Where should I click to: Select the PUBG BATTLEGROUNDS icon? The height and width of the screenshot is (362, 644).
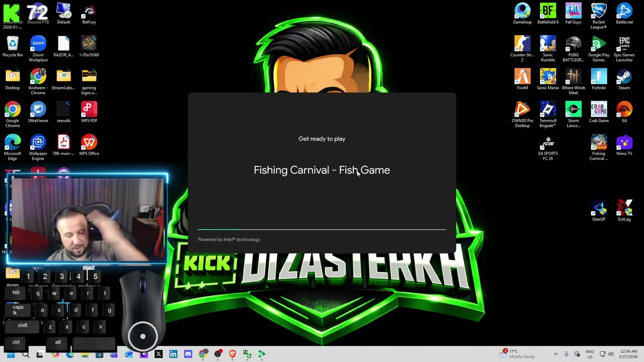[x=573, y=49]
